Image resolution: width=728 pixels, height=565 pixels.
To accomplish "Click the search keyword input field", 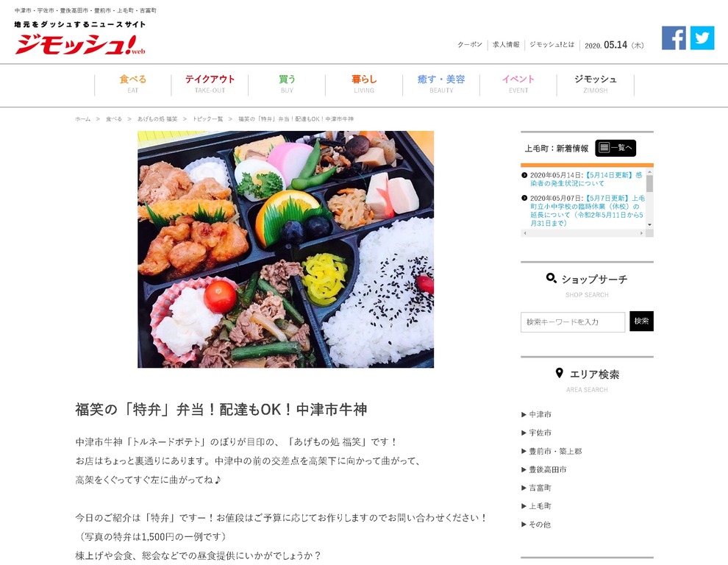I will pos(573,321).
